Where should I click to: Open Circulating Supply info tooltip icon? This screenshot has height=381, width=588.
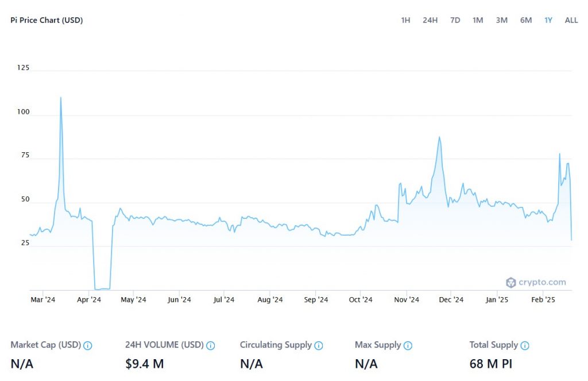click(319, 346)
